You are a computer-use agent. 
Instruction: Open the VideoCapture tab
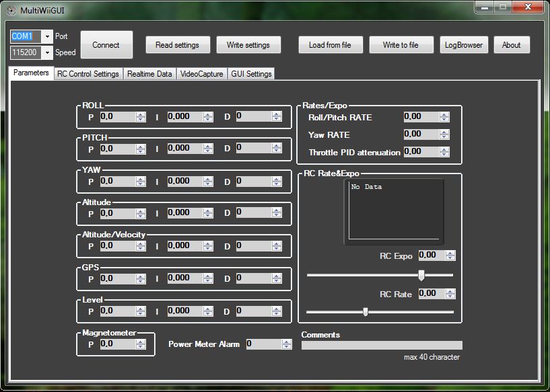tap(202, 74)
